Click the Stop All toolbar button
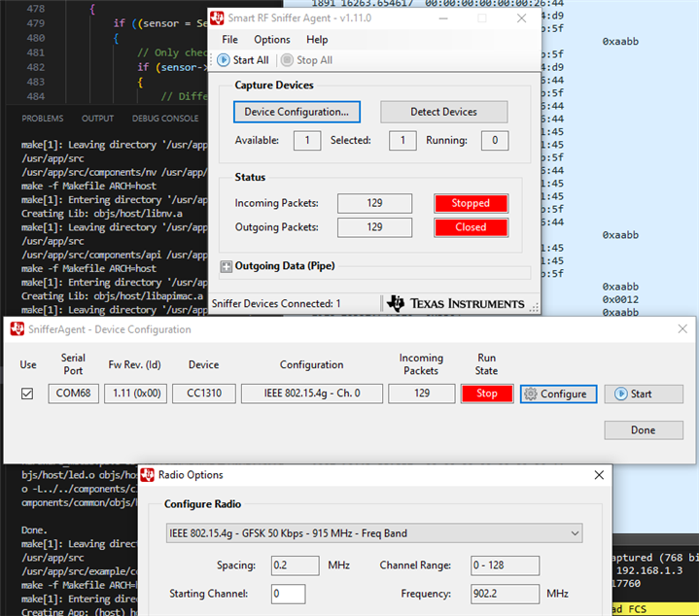The image size is (699, 616). 306,60
